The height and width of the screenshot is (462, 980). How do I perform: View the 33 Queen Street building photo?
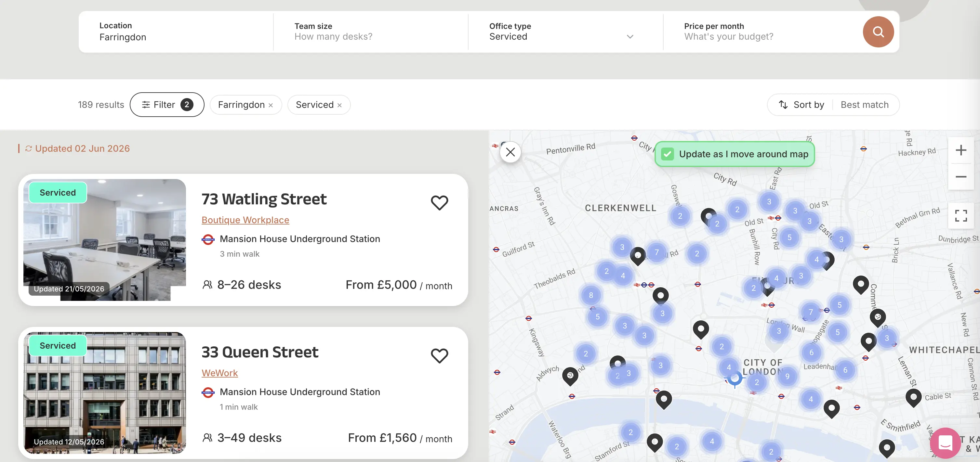[105, 393]
